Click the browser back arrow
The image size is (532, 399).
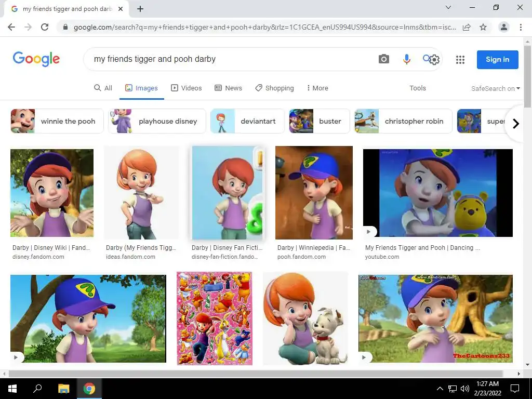coord(11,27)
